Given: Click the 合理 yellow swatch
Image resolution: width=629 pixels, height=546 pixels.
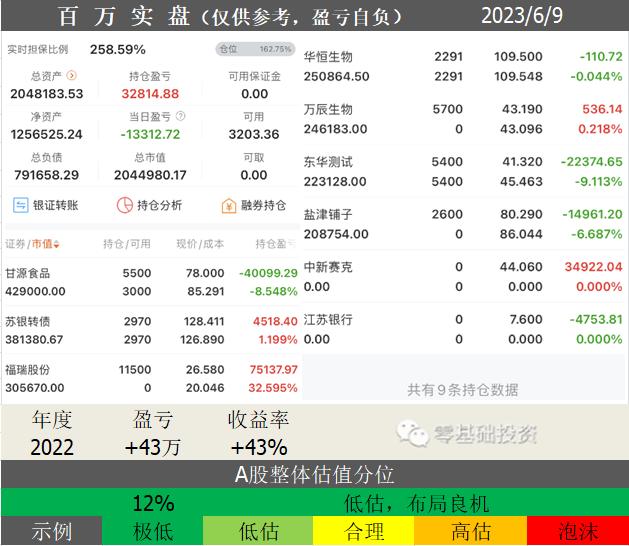Looking at the screenshot, I should tap(363, 531).
